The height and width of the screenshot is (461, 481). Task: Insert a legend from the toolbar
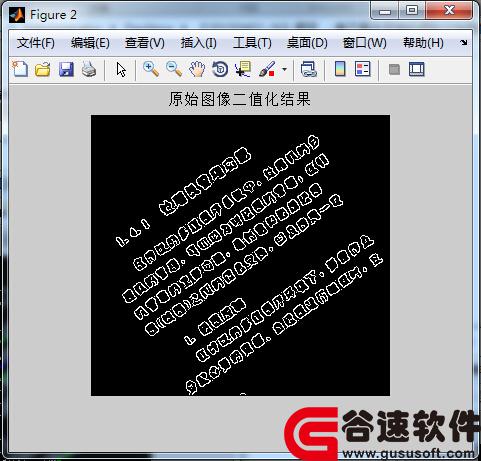coord(363,69)
